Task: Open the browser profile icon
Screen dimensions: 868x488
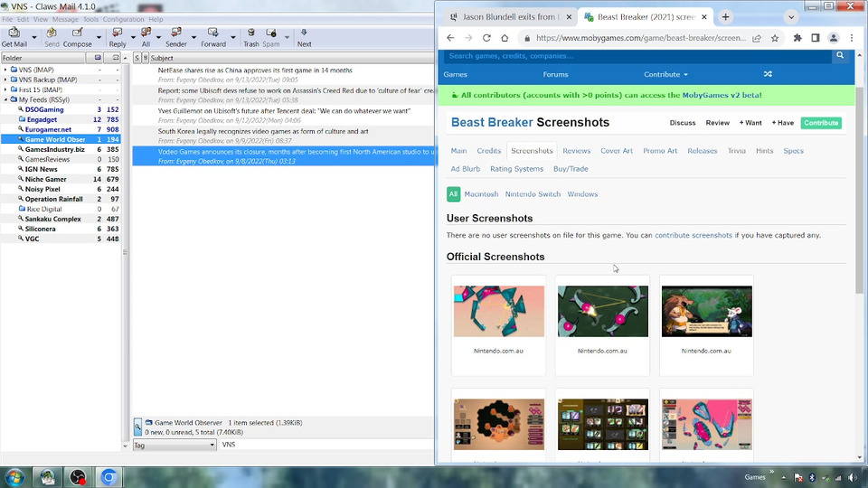Action: pyautogui.click(x=833, y=38)
